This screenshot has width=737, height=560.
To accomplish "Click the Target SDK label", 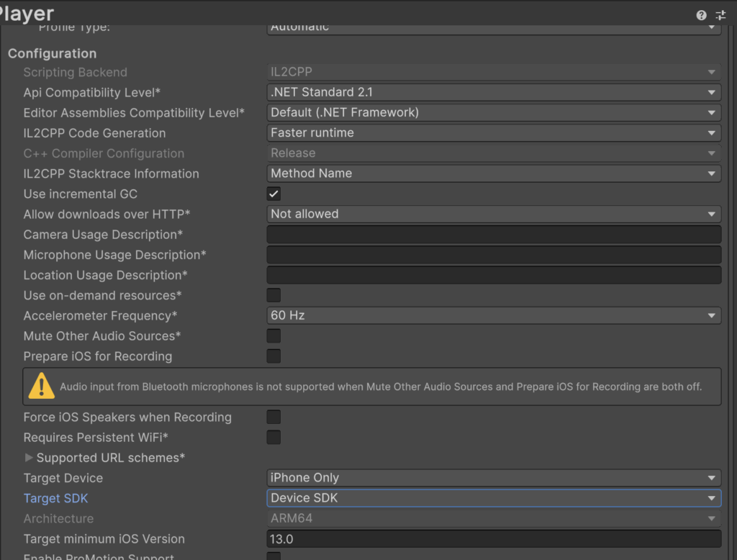I will (55, 498).
